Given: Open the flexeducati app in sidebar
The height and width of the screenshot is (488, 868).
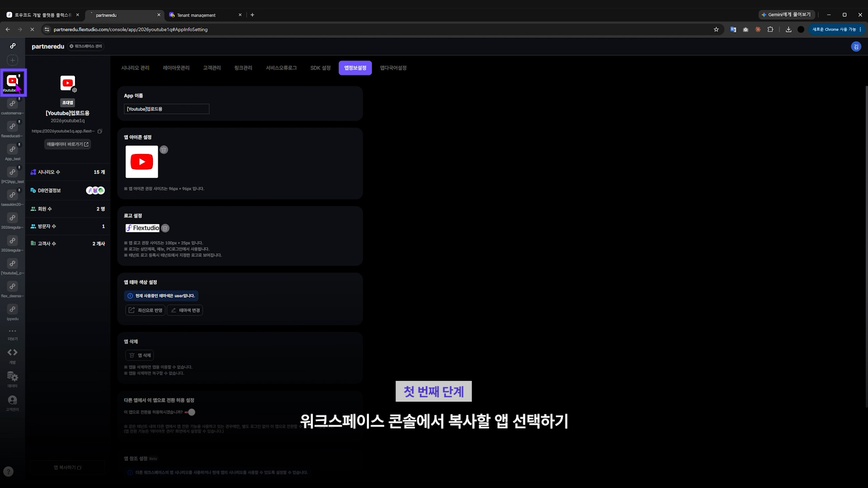Looking at the screenshot, I should coord(13,129).
